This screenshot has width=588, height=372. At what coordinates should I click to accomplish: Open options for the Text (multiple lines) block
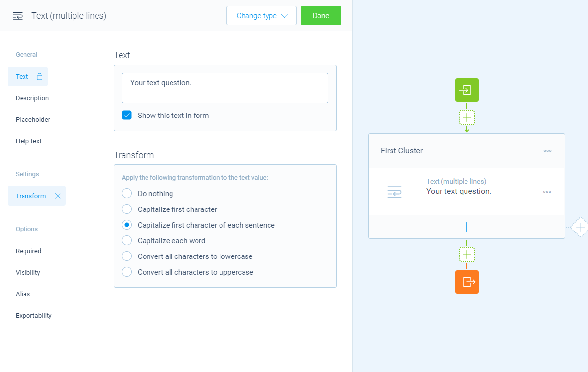pyautogui.click(x=547, y=192)
